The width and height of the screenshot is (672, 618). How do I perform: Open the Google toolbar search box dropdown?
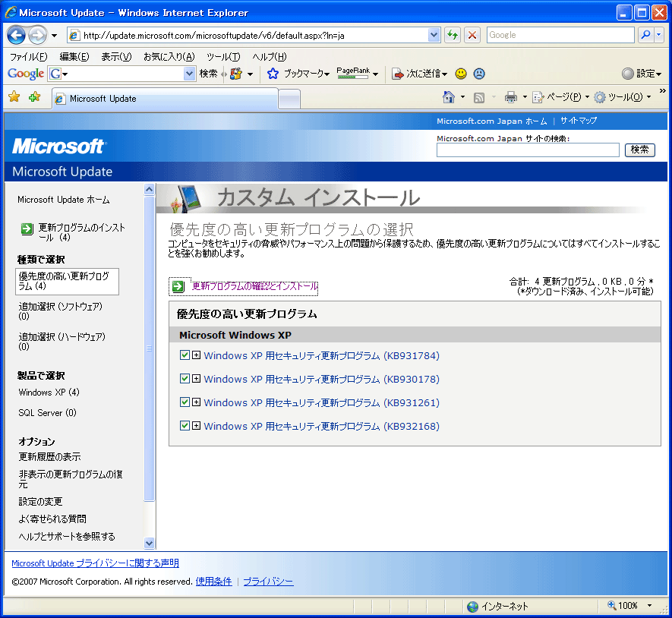tap(189, 74)
